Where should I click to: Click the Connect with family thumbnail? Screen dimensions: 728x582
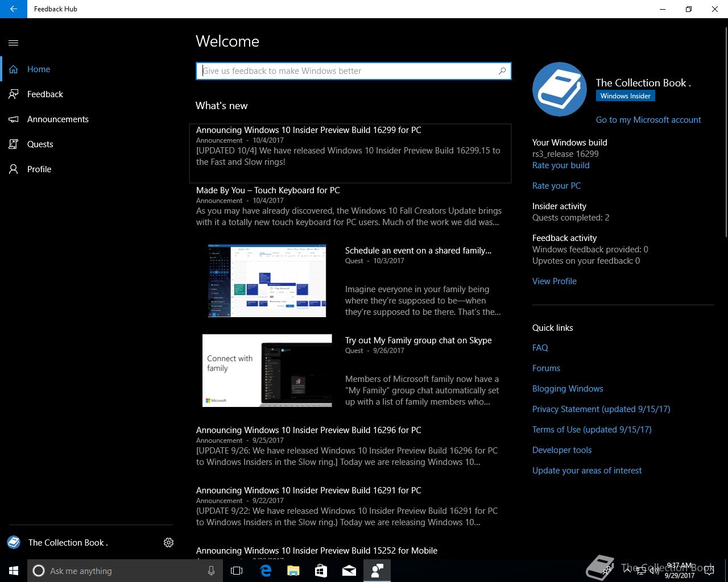tap(267, 371)
